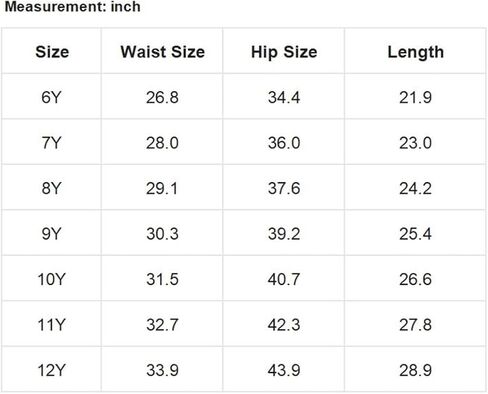Image resolution: width=488 pixels, height=394 pixels.
Task: Click waist value 26.8
Action: pyautogui.click(x=162, y=97)
